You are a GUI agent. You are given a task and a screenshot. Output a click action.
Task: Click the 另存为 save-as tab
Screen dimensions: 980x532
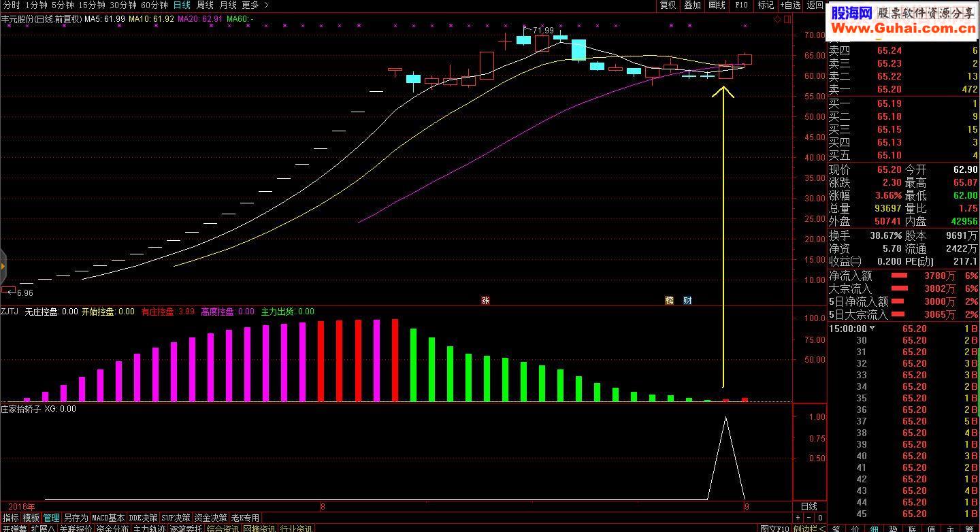tap(76, 518)
